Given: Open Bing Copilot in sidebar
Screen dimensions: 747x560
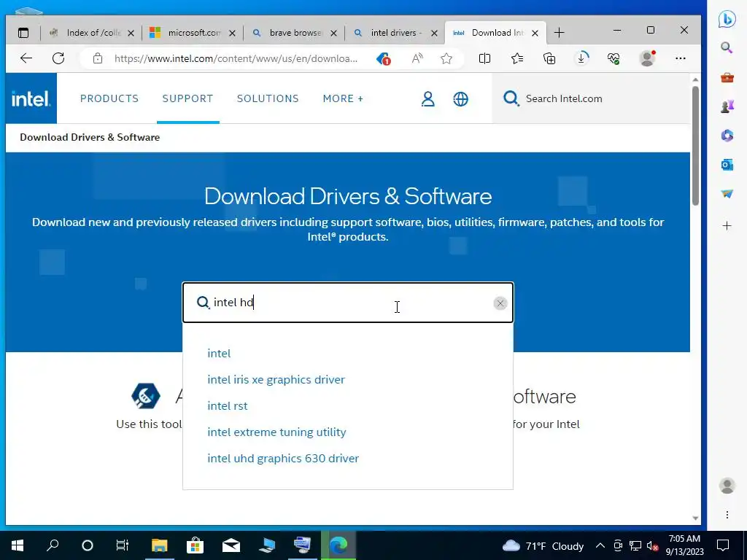Looking at the screenshot, I should (x=727, y=19).
